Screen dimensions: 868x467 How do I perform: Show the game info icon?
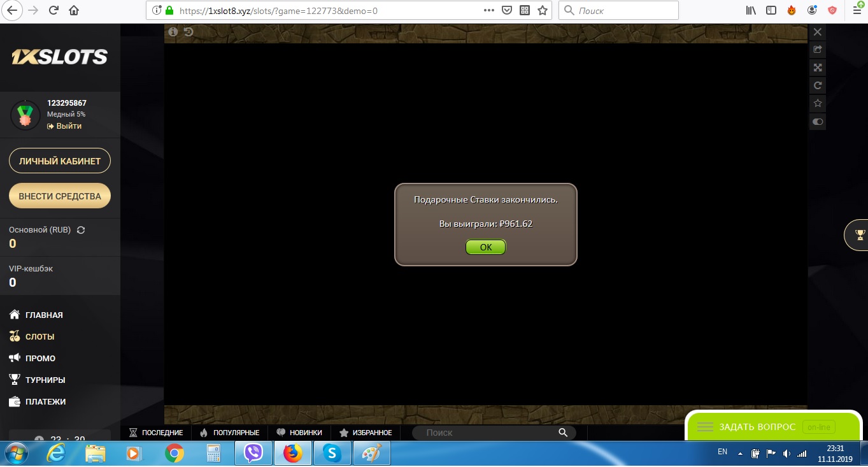pyautogui.click(x=173, y=32)
